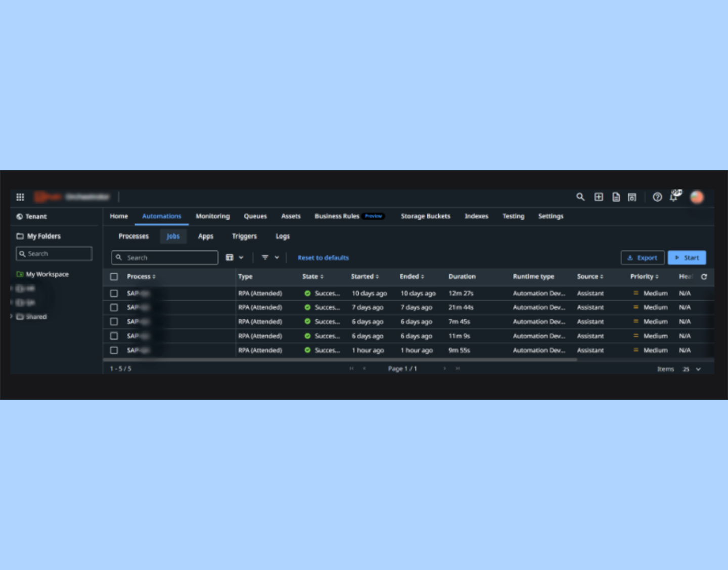
Task: Expand the filter options dropdown
Action: [x=270, y=258]
